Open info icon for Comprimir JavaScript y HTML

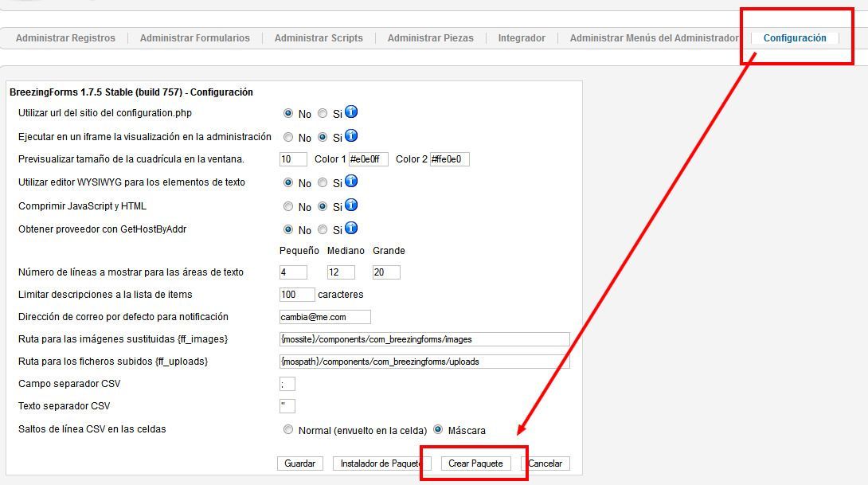click(x=351, y=205)
